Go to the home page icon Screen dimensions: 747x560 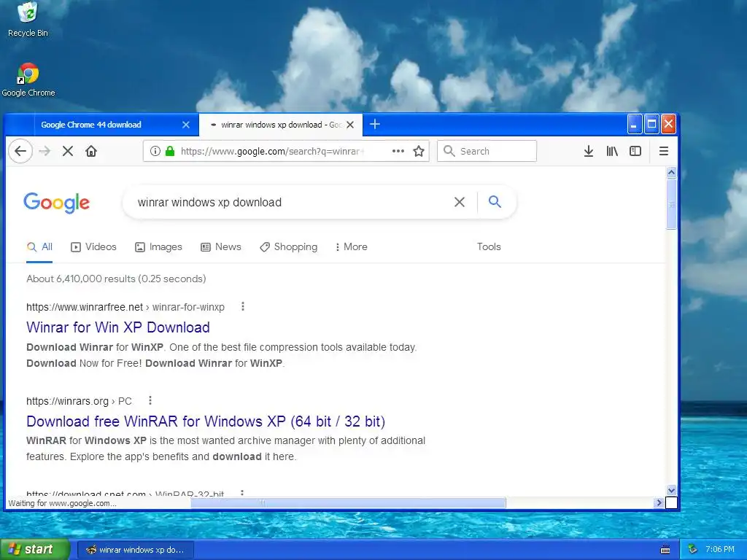click(91, 152)
